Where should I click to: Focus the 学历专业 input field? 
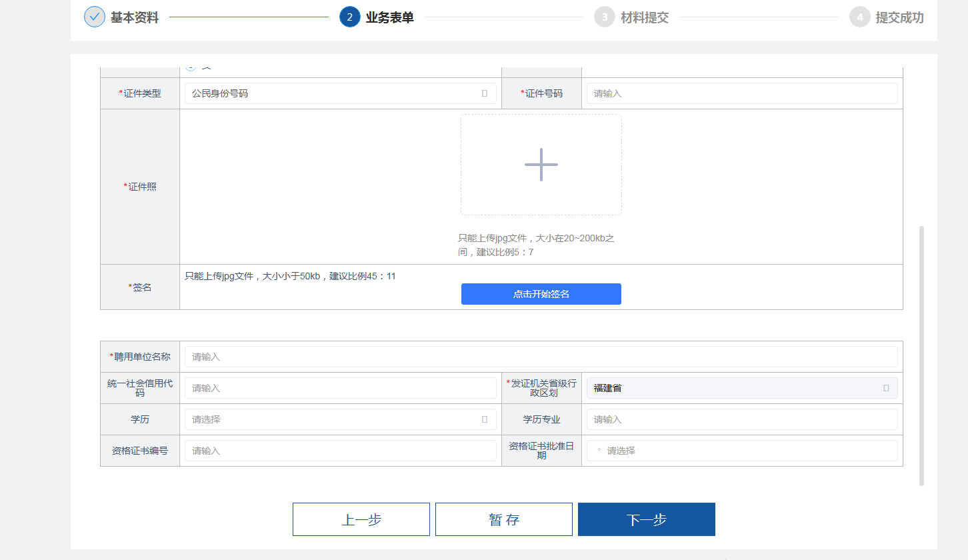(x=741, y=419)
